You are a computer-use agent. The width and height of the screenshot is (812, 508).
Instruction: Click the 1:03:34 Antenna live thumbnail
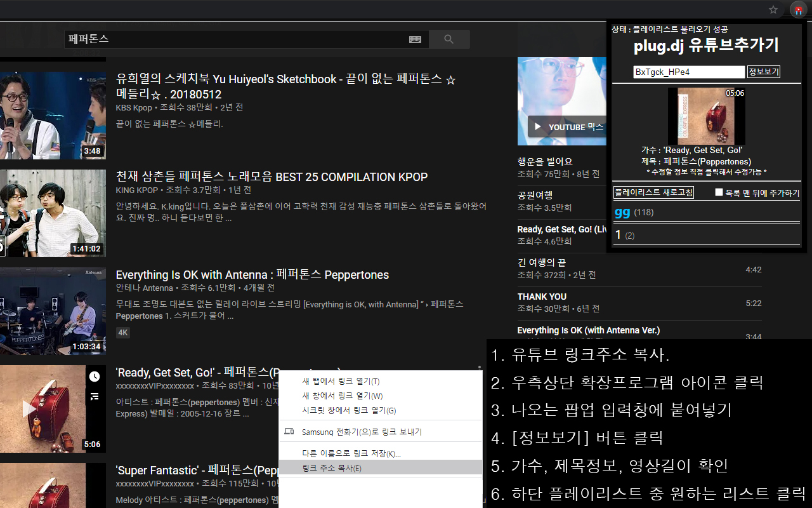click(x=53, y=311)
